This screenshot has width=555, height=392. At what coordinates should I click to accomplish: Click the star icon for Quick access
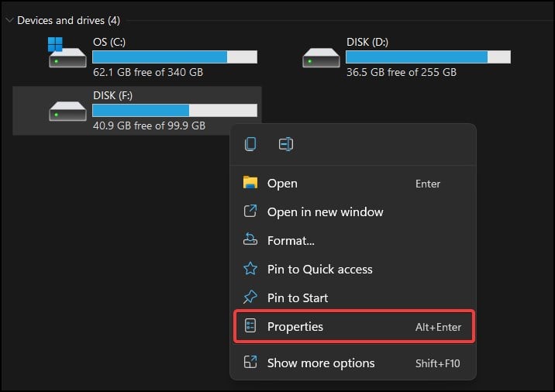click(x=250, y=269)
